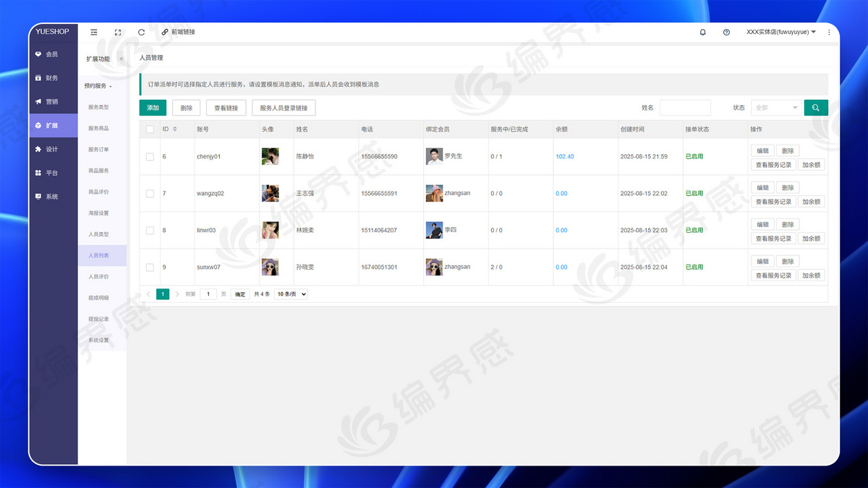Focus the page number jump input
The height and width of the screenshot is (488, 868).
(208, 294)
